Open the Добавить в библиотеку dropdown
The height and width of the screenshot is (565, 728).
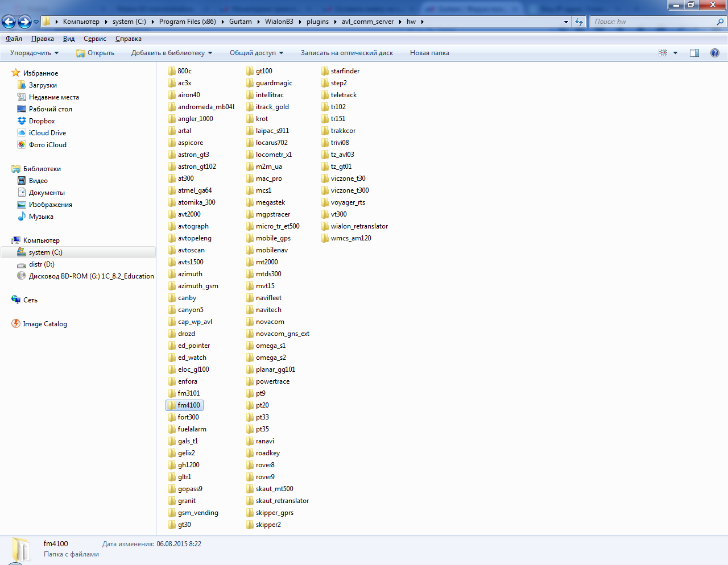[171, 53]
